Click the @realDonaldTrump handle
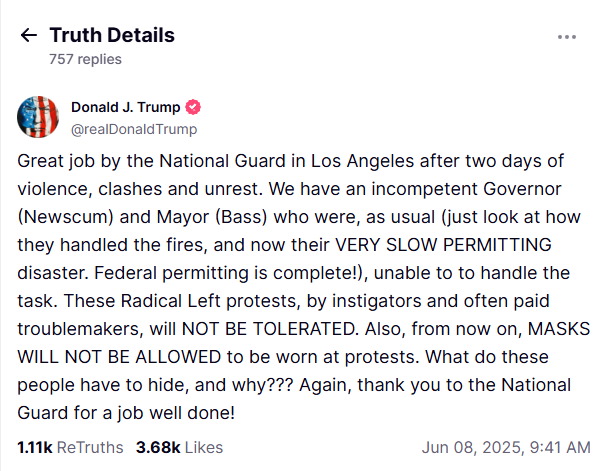Viewport: 600px width, 471px height. coord(133,129)
